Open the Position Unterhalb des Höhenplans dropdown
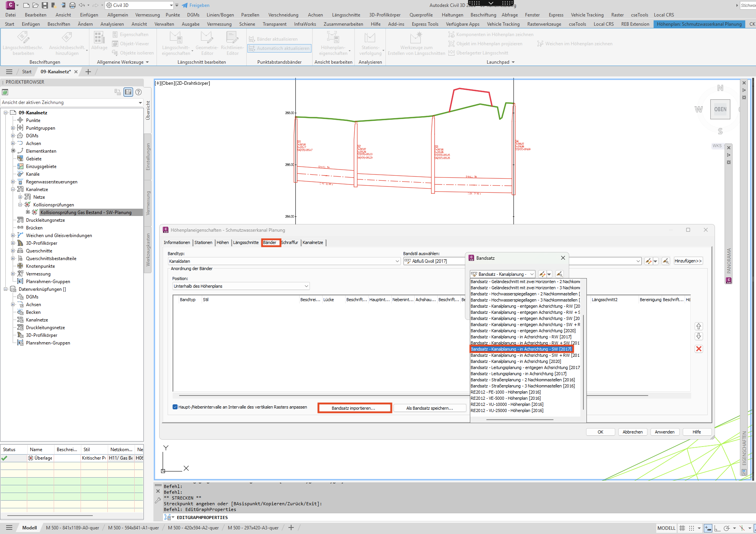Image resolution: width=756 pixels, height=534 pixels. (x=241, y=286)
